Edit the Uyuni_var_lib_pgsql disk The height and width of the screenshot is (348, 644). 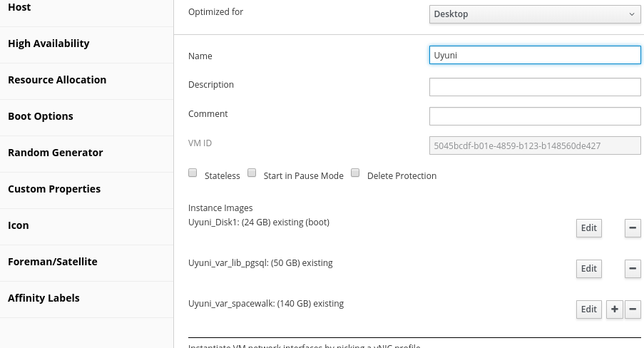[588, 269]
